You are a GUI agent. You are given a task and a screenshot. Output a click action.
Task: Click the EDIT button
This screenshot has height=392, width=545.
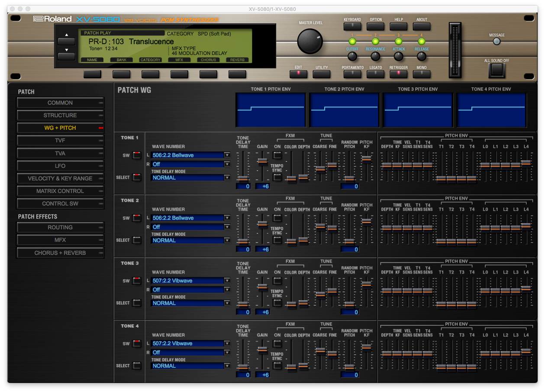[298, 74]
